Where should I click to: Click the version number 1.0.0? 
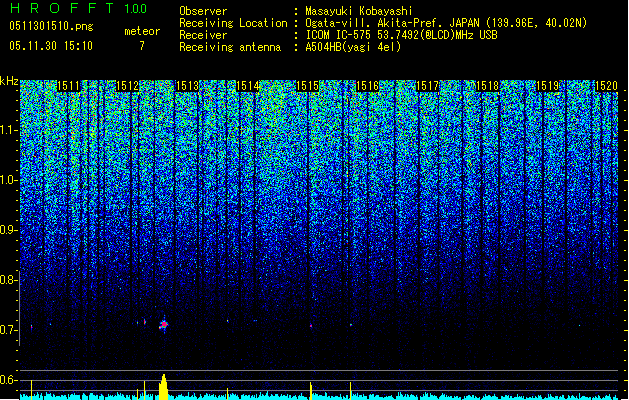(136, 8)
